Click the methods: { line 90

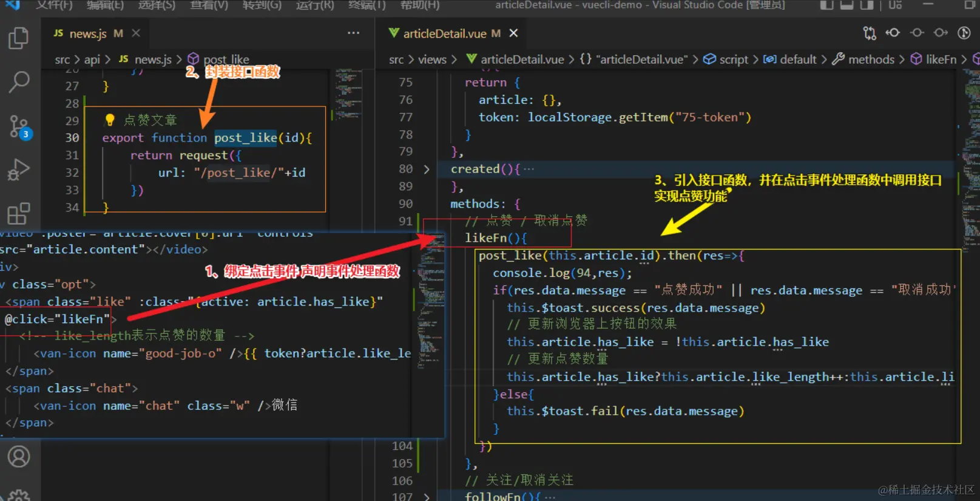[x=485, y=204]
